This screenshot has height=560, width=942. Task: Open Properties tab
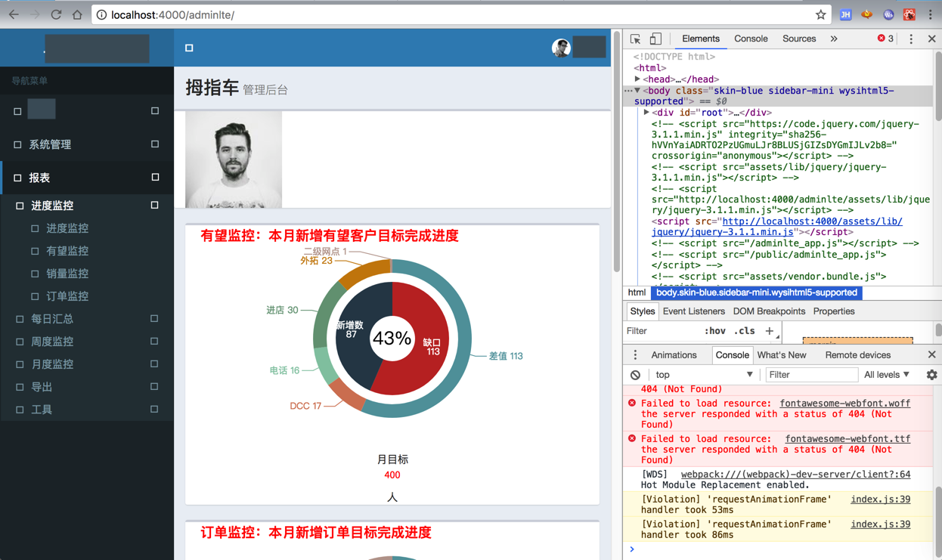pyautogui.click(x=834, y=311)
